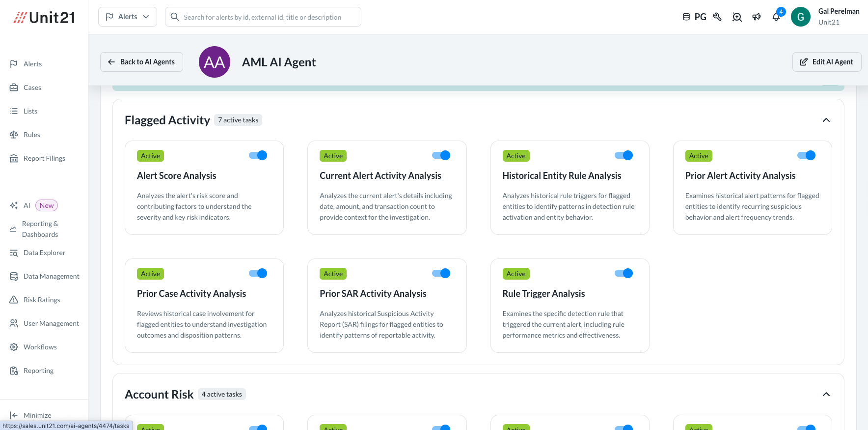Image resolution: width=868 pixels, height=430 pixels.
Task: Click into the alerts search field
Action: click(263, 17)
